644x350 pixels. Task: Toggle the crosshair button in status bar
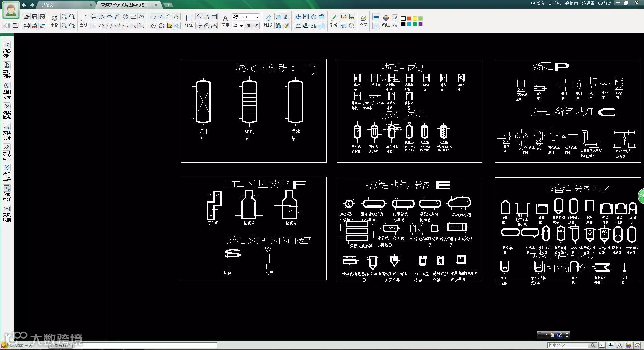611,345
